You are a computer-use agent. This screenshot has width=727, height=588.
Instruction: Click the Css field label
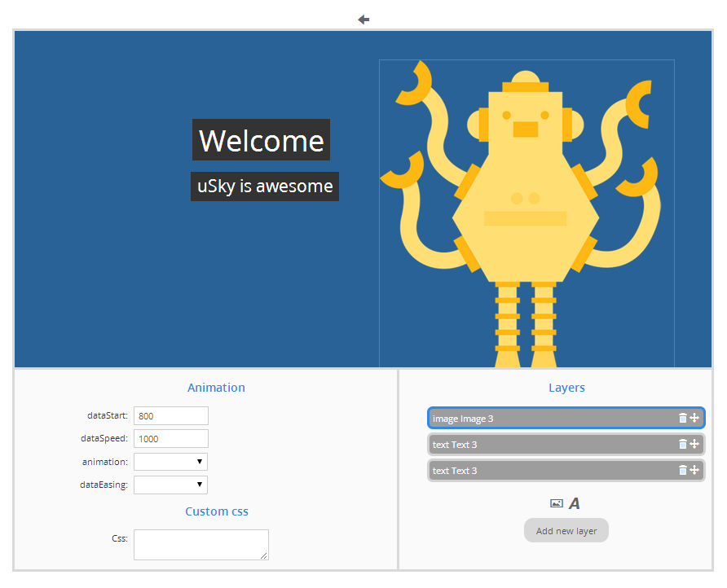coord(120,538)
